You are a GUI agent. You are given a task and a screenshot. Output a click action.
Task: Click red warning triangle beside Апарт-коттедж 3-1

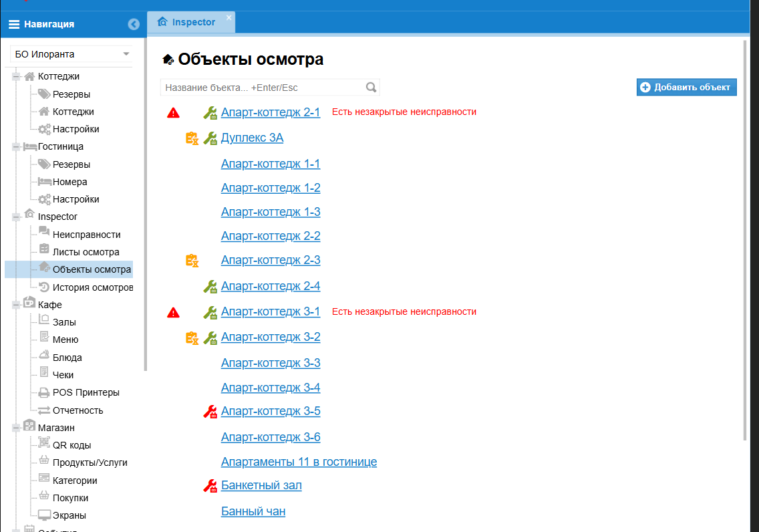point(173,313)
